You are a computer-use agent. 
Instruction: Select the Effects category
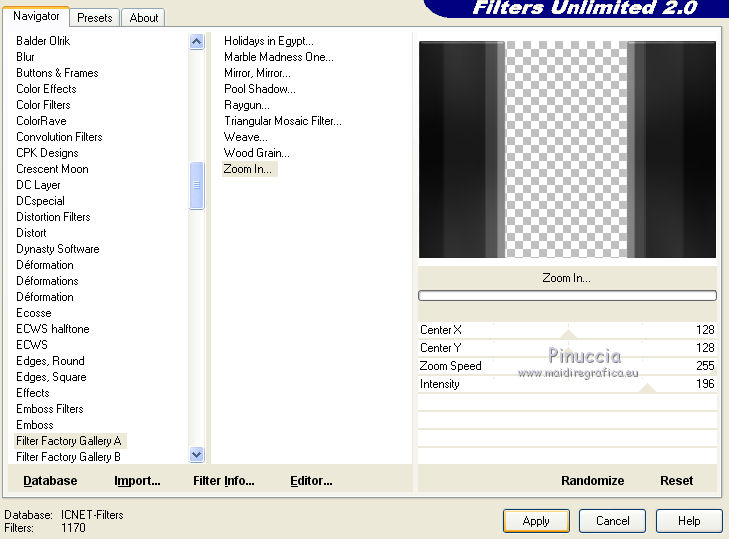pos(33,393)
